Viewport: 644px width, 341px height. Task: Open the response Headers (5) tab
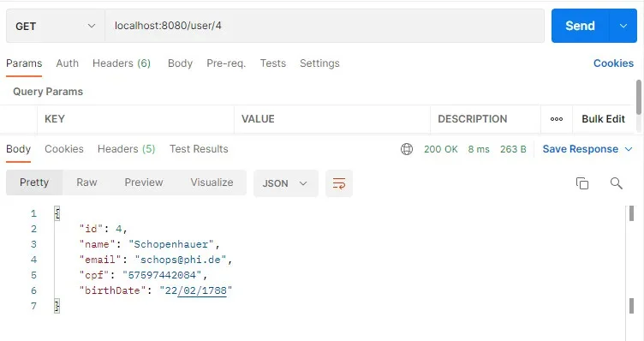[126, 149]
